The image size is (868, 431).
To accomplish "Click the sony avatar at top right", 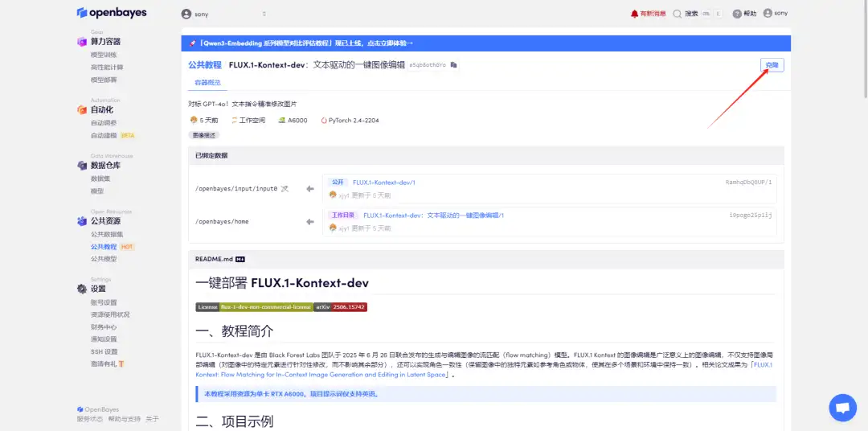I will point(768,14).
